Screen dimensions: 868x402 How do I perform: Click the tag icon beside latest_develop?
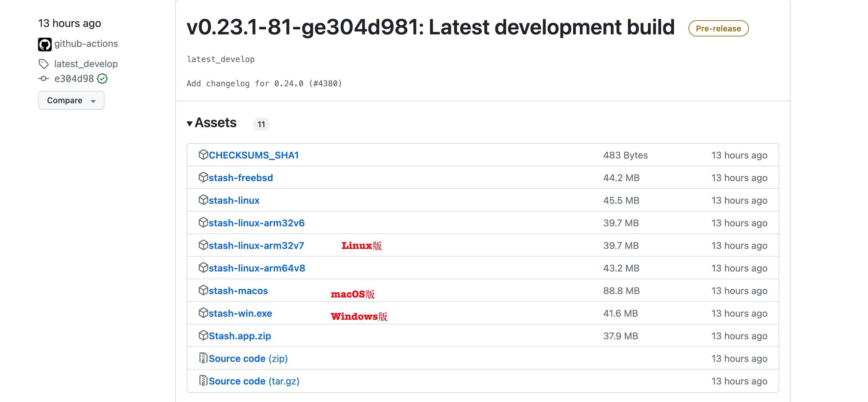coord(44,64)
